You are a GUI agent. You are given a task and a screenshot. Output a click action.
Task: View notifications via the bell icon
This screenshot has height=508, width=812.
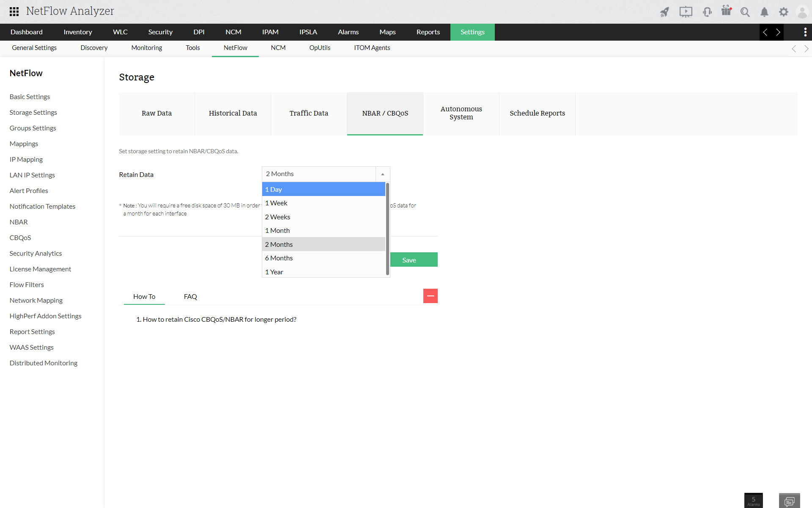click(764, 11)
